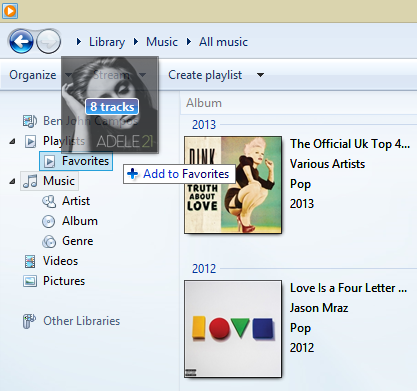Click the Pictures icon in the sidebar
This screenshot has width=417, height=391.
(30, 281)
